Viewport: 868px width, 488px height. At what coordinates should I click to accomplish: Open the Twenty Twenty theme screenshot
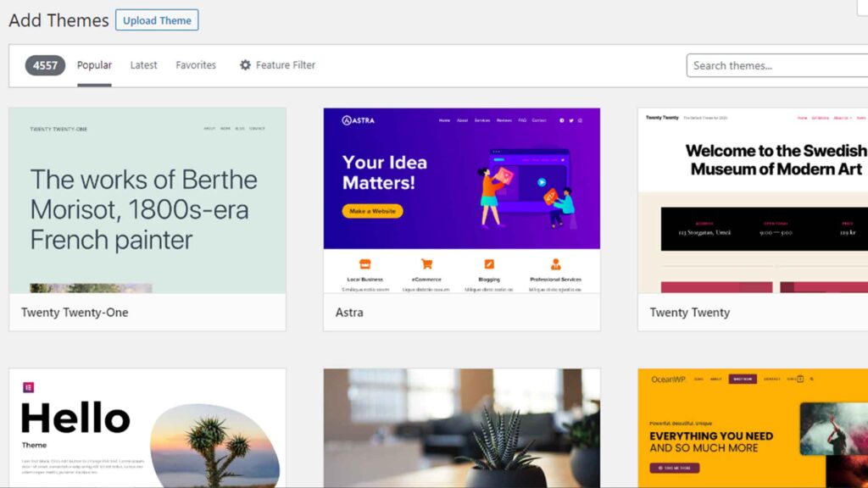point(753,200)
